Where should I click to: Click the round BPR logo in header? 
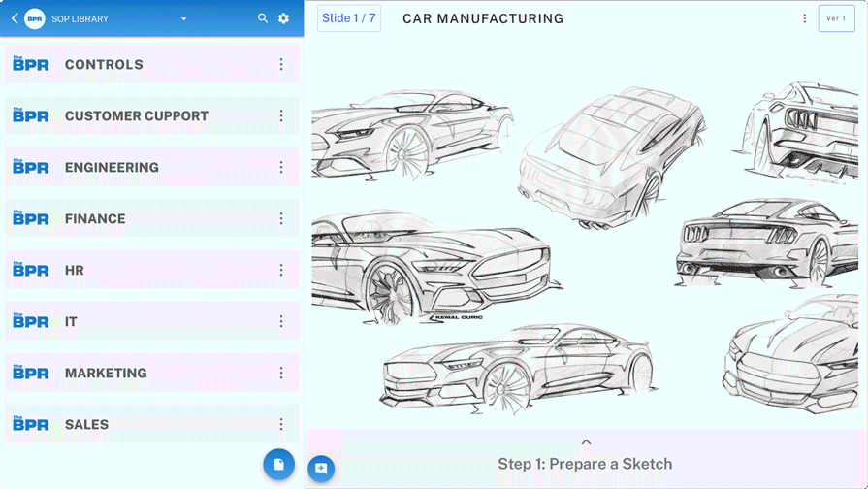click(35, 18)
